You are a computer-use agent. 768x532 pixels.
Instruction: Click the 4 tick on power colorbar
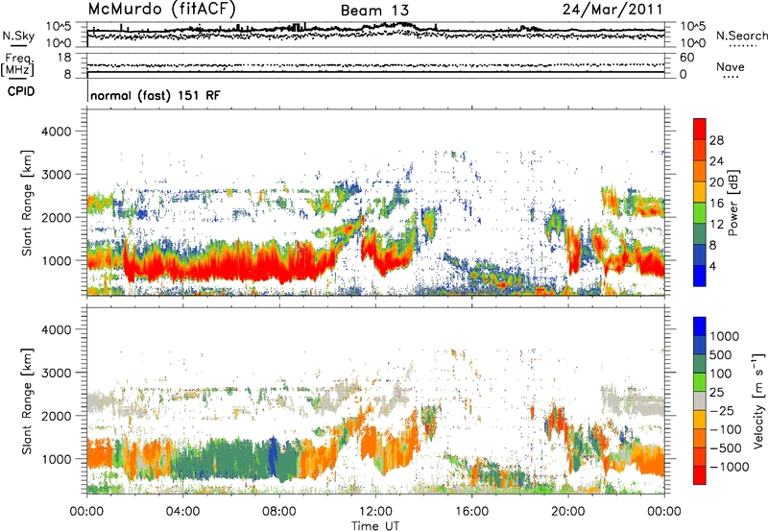click(x=712, y=266)
